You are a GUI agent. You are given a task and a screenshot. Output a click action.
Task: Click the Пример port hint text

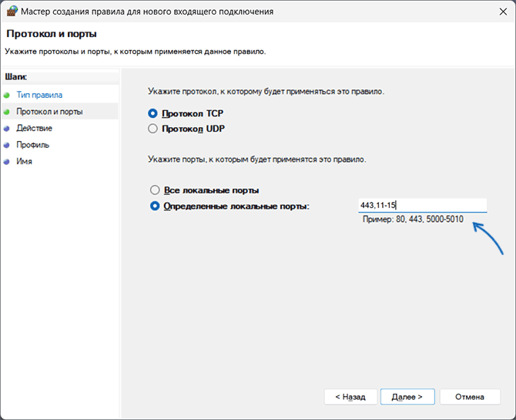coord(413,220)
